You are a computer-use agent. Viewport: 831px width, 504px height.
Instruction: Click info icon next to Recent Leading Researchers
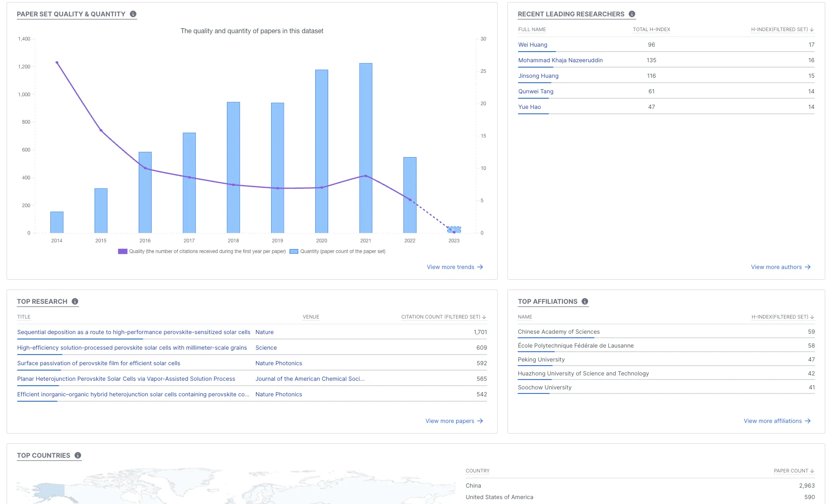pyautogui.click(x=632, y=14)
